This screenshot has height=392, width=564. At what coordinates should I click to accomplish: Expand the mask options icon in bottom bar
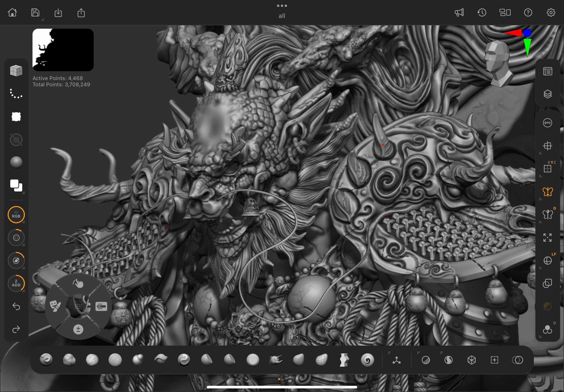426,360
